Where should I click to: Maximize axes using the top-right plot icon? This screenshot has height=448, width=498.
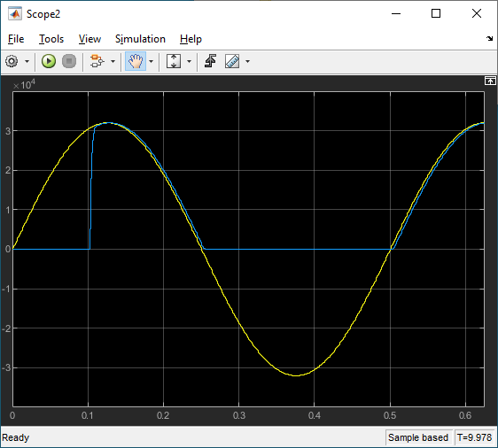pyautogui.click(x=490, y=81)
